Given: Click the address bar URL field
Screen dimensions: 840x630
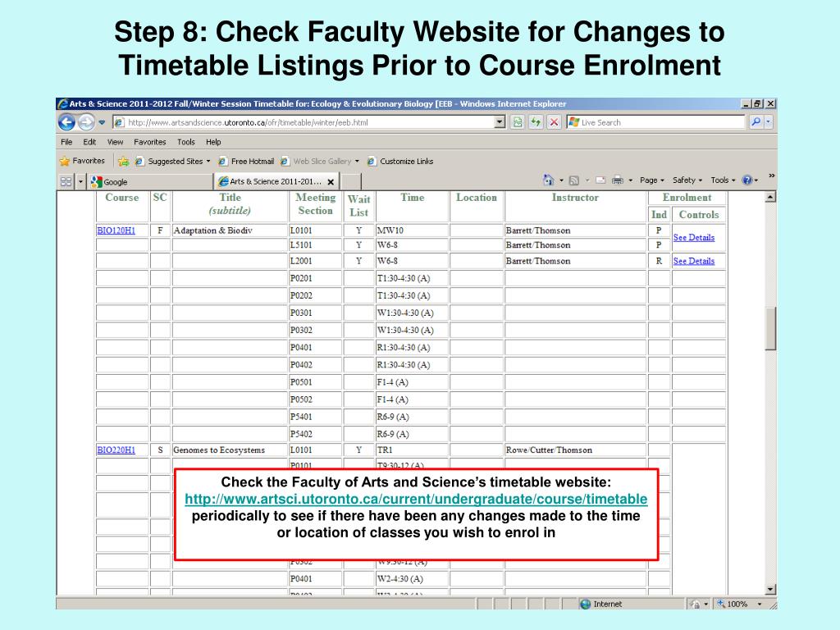Looking at the screenshot, I should tap(304, 122).
